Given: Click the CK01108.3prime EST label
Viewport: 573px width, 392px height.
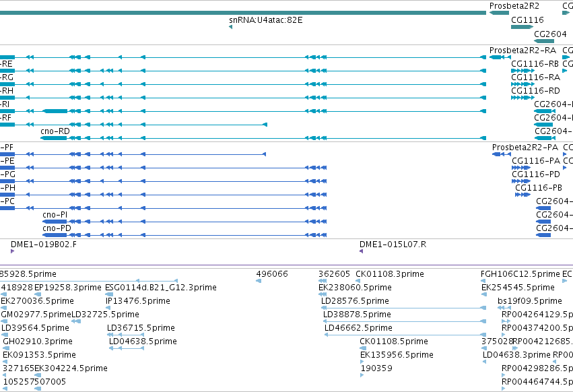Looking at the screenshot, I should tap(390, 274).
